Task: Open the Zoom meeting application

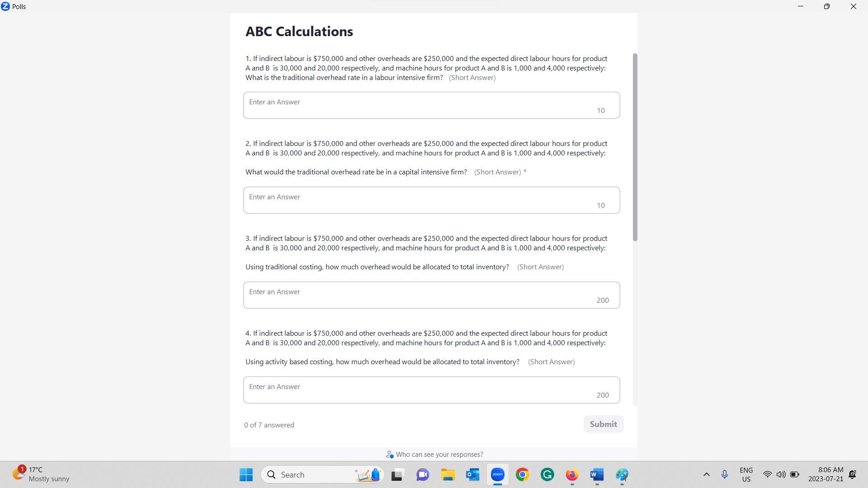Action: tap(497, 475)
